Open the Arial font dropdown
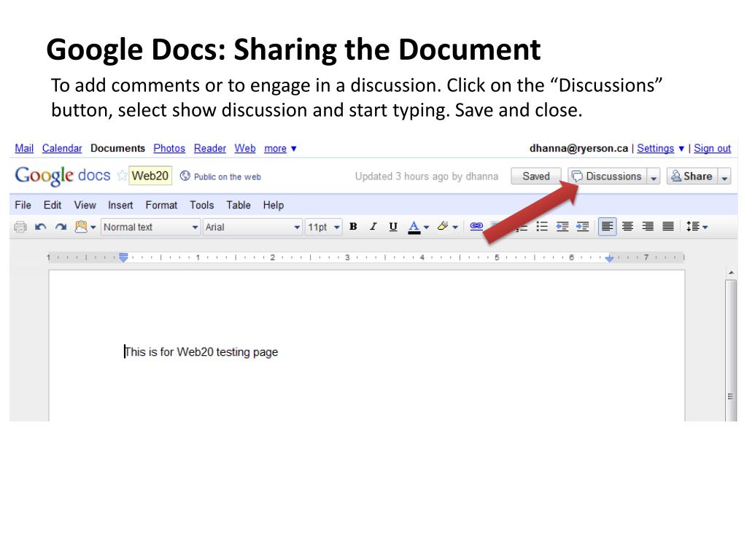The height and width of the screenshot is (560, 747). point(252,227)
